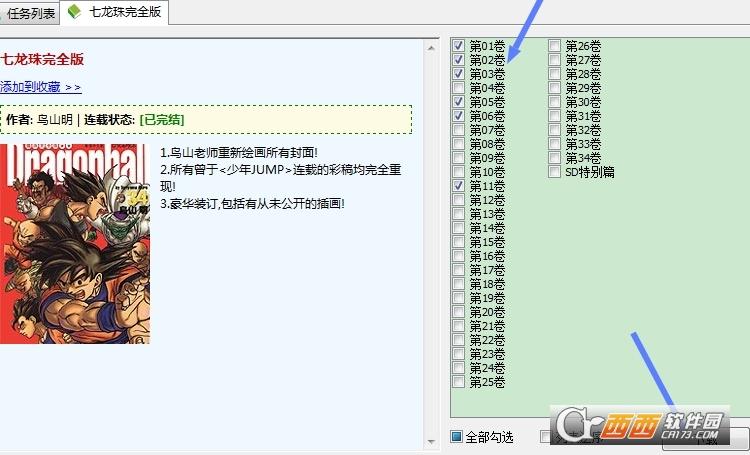Screen dimensions: 750x455
Task: Switch to the 任务列表 tab
Action: pyautogui.click(x=29, y=13)
